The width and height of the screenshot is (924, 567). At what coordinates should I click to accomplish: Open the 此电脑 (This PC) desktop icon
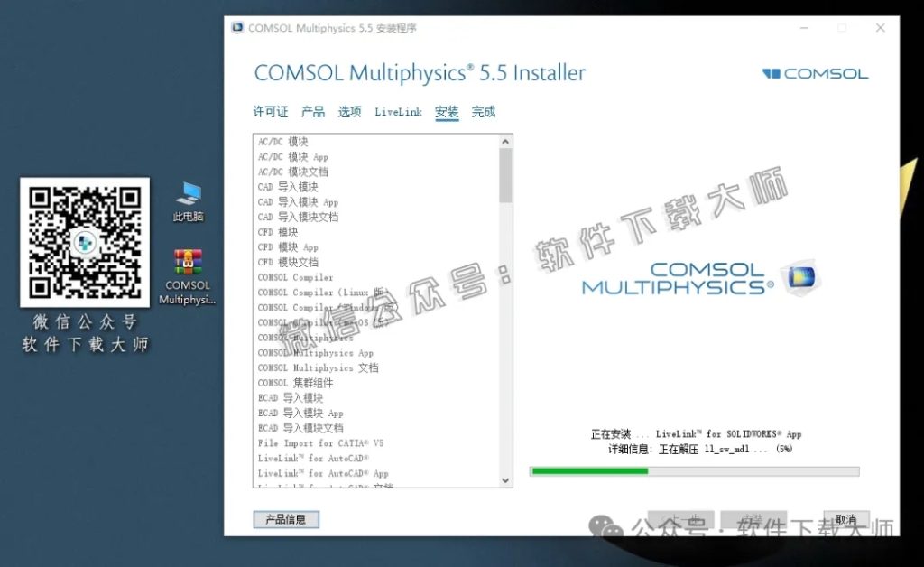click(x=186, y=196)
